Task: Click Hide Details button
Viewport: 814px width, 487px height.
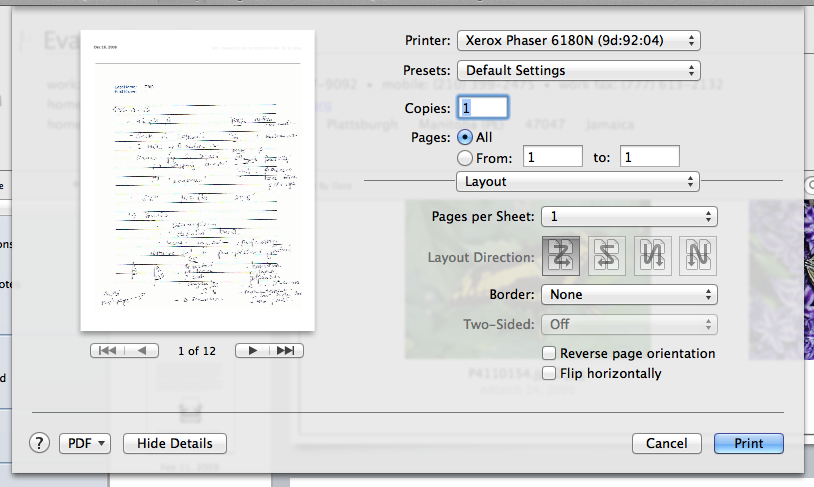Action: pyautogui.click(x=175, y=443)
